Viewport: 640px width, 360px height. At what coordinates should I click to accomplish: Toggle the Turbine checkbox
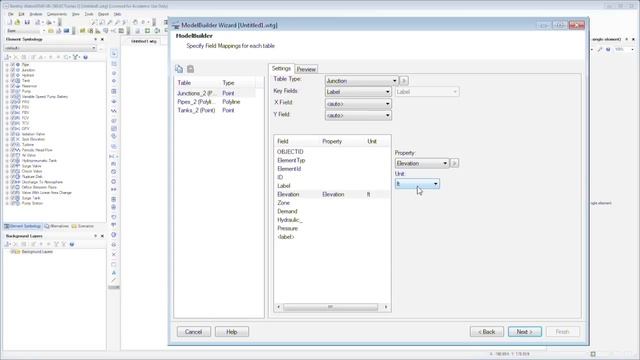coord(12,144)
